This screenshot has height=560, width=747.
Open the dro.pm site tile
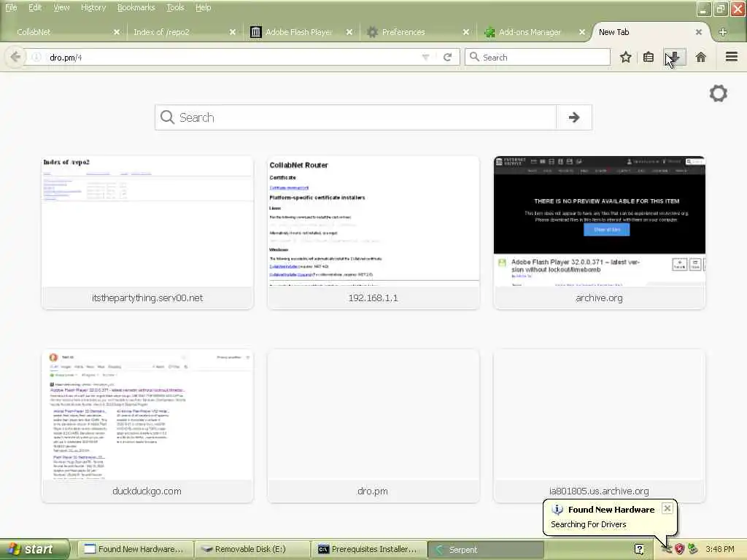[x=373, y=426]
